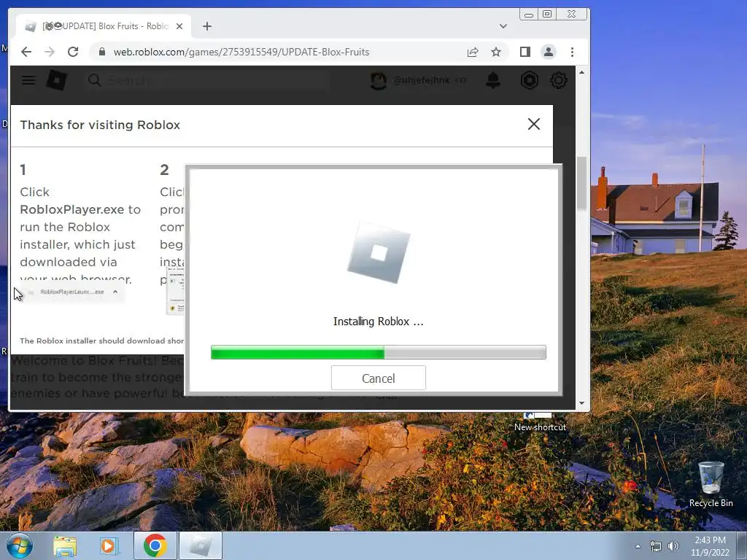
Task: Bookmark this tab with star icon
Action: [x=496, y=52]
